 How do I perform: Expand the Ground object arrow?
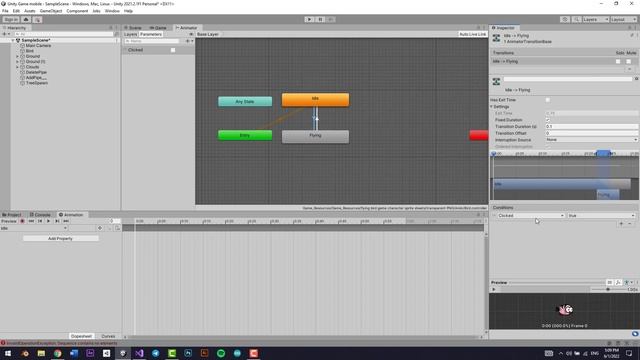point(17,56)
